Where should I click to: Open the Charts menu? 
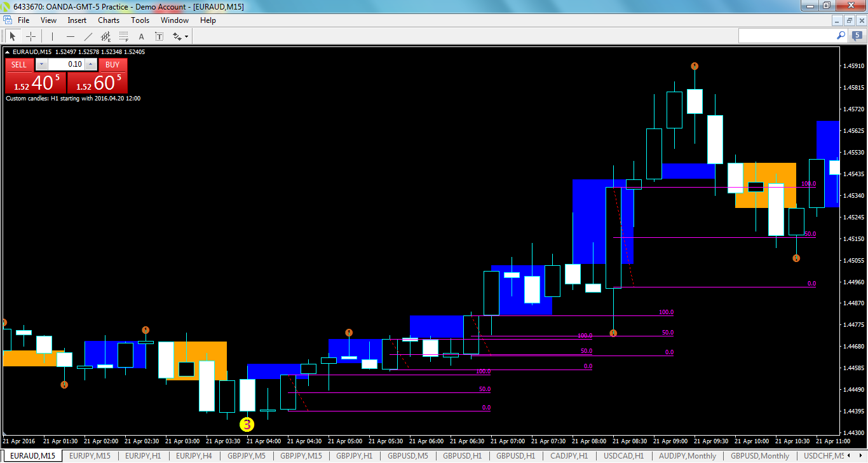[108, 20]
